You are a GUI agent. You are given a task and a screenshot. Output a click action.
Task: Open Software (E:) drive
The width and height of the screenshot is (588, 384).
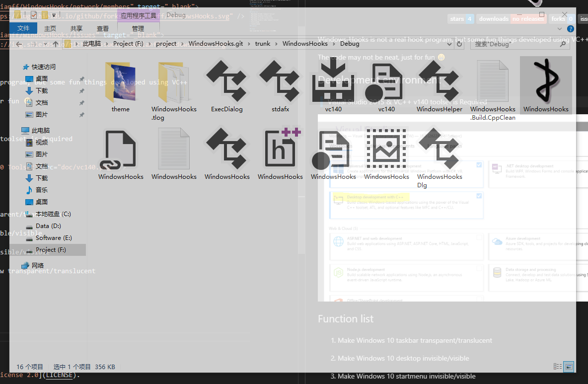coord(54,238)
